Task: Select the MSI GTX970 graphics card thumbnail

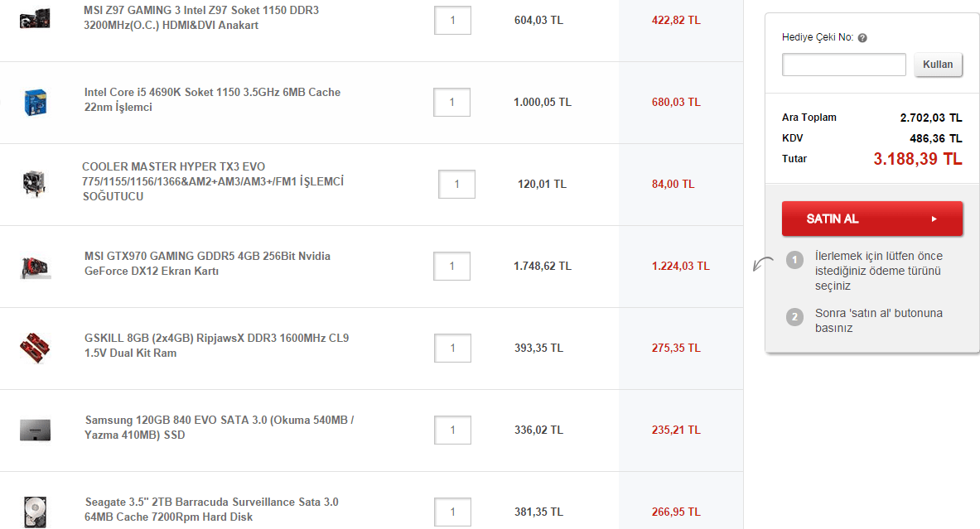Action: tap(36, 266)
